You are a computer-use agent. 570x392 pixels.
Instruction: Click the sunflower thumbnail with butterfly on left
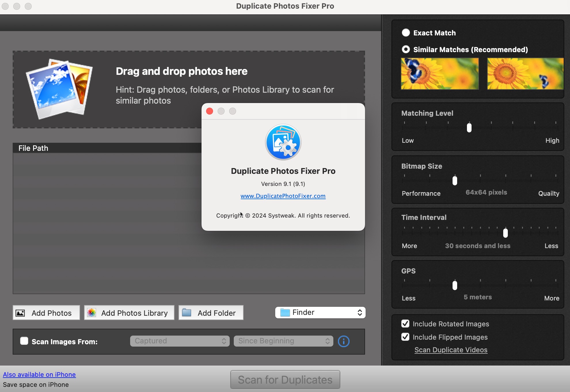(440, 74)
